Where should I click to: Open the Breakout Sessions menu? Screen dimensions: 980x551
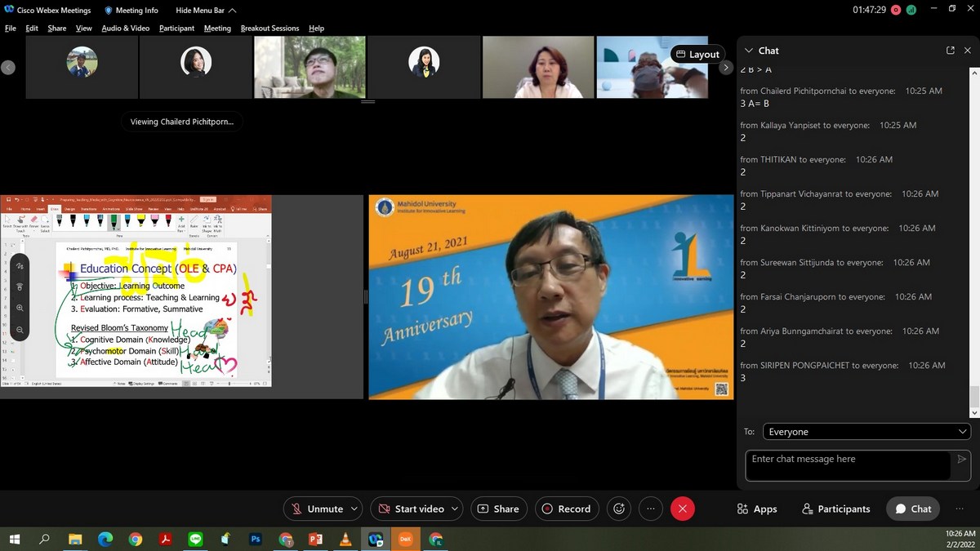pyautogui.click(x=269, y=28)
